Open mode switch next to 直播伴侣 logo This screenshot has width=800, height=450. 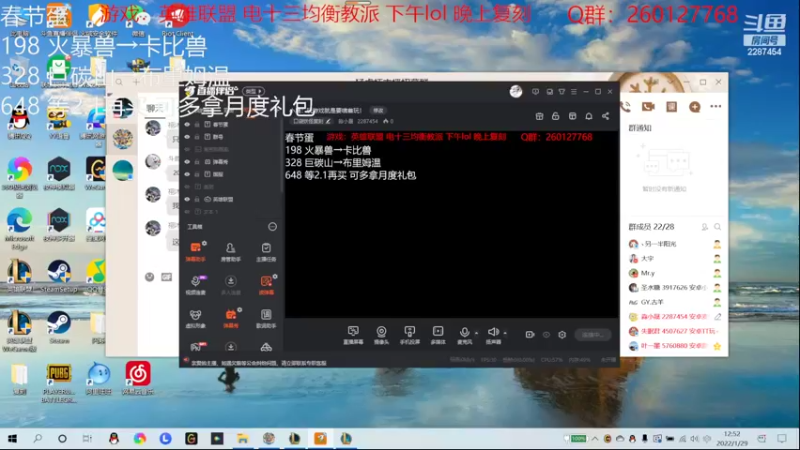[x=253, y=91]
